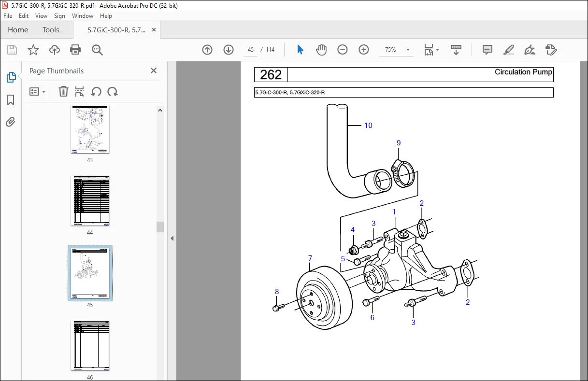Screen dimensions: 588x381
Task: Open the Find text search icon
Action: 97,50
